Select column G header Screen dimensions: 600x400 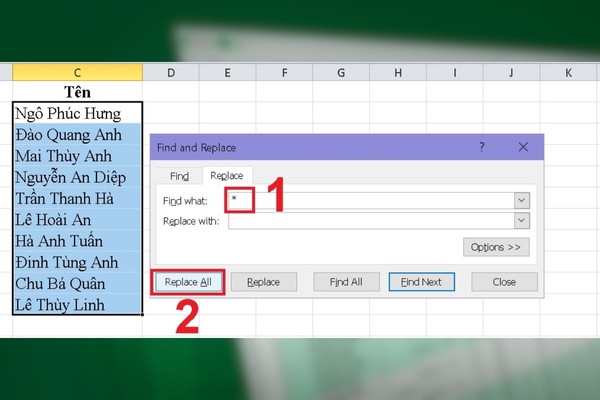(x=341, y=72)
